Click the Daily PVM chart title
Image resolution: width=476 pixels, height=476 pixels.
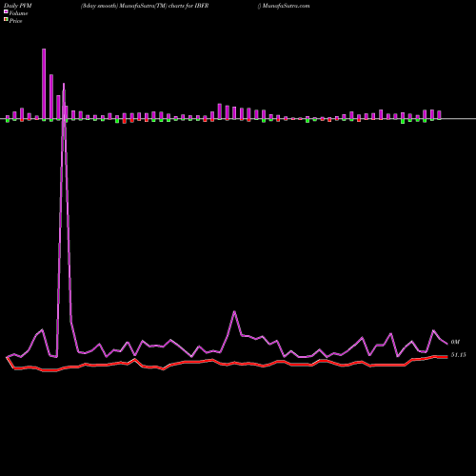pos(18,6)
